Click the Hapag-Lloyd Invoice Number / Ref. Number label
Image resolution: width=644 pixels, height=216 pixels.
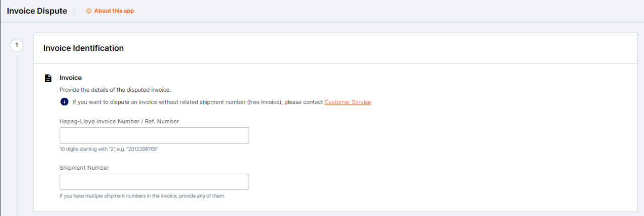[119, 121]
